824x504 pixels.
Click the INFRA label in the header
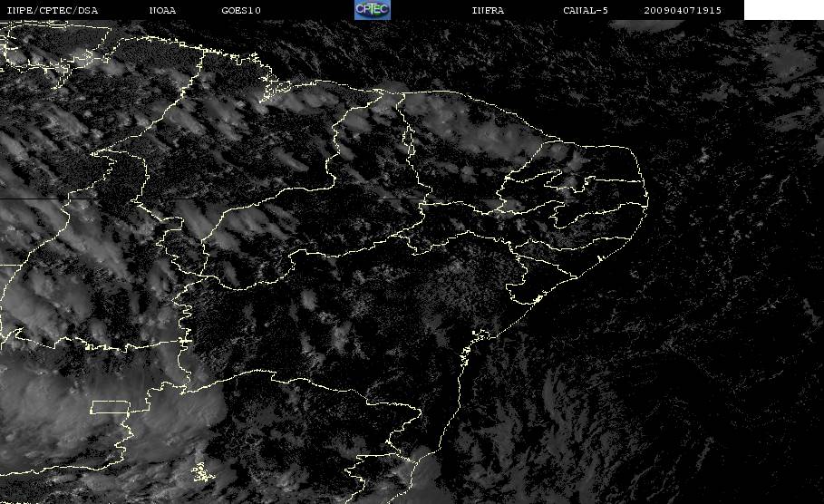pos(489,11)
